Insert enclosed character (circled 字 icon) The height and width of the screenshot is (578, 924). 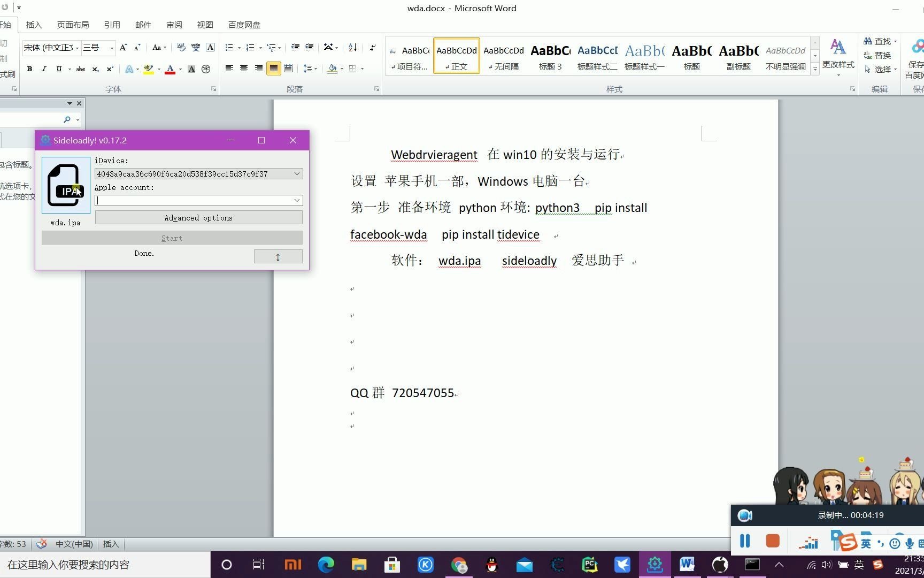tap(206, 69)
